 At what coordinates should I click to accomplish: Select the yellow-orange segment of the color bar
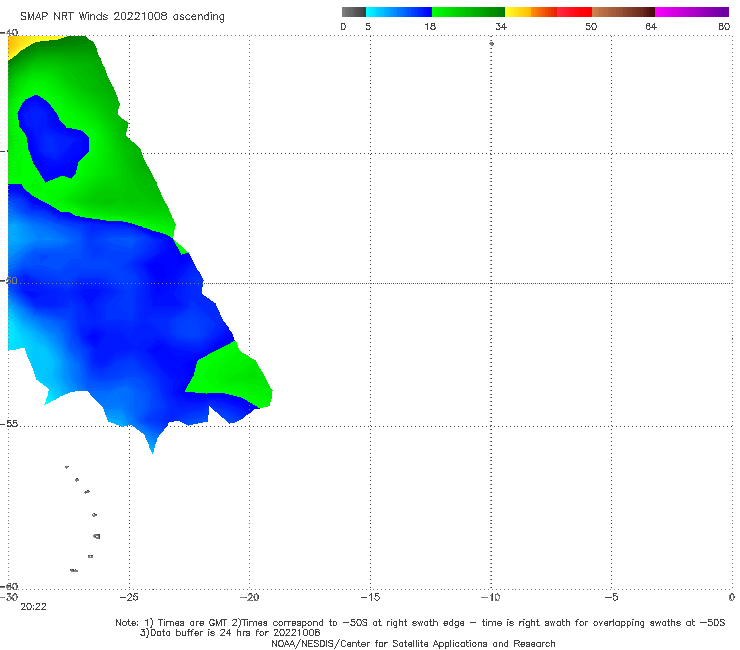(x=531, y=12)
